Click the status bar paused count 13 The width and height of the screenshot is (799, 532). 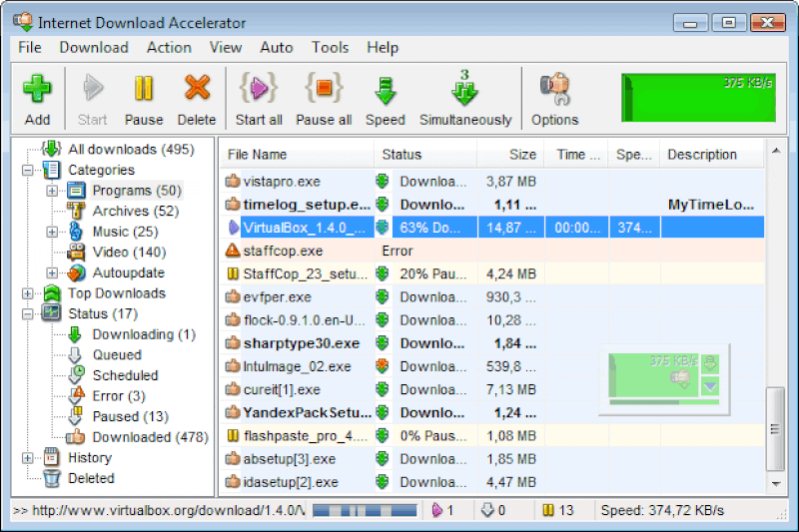[x=558, y=510]
